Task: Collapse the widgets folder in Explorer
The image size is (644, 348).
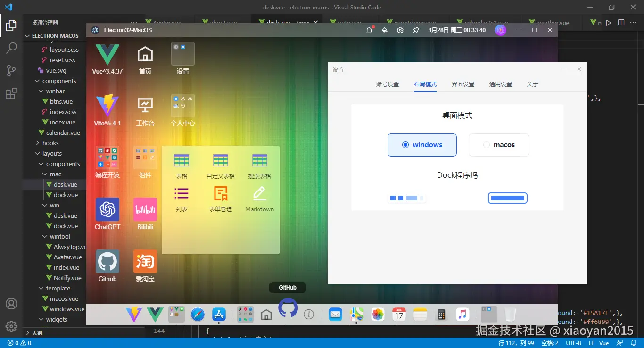Action: tap(57, 319)
